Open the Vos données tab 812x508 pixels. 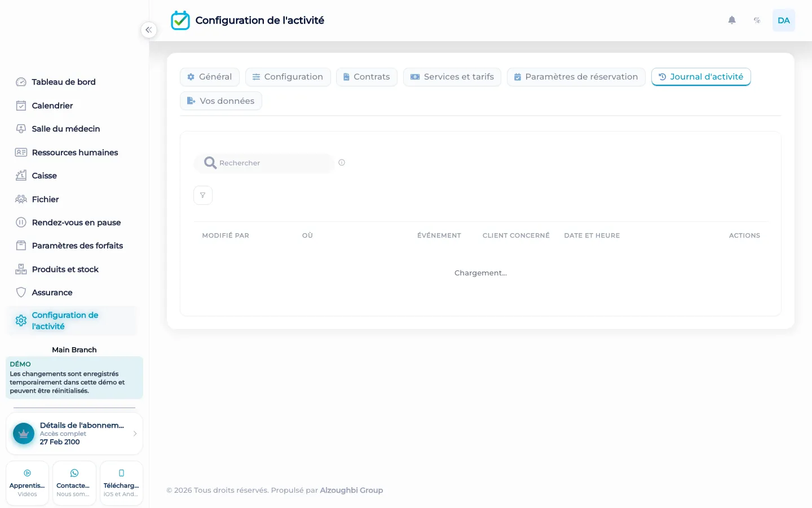(221, 101)
